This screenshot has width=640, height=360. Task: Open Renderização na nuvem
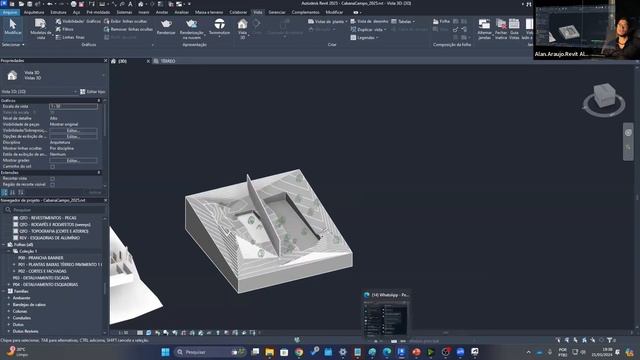point(191,29)
